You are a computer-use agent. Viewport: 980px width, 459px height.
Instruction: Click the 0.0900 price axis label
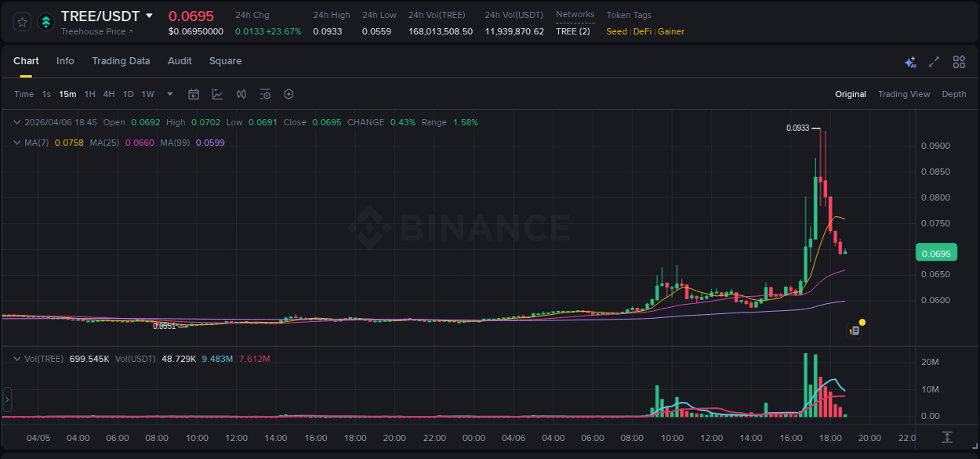[935, 146]
